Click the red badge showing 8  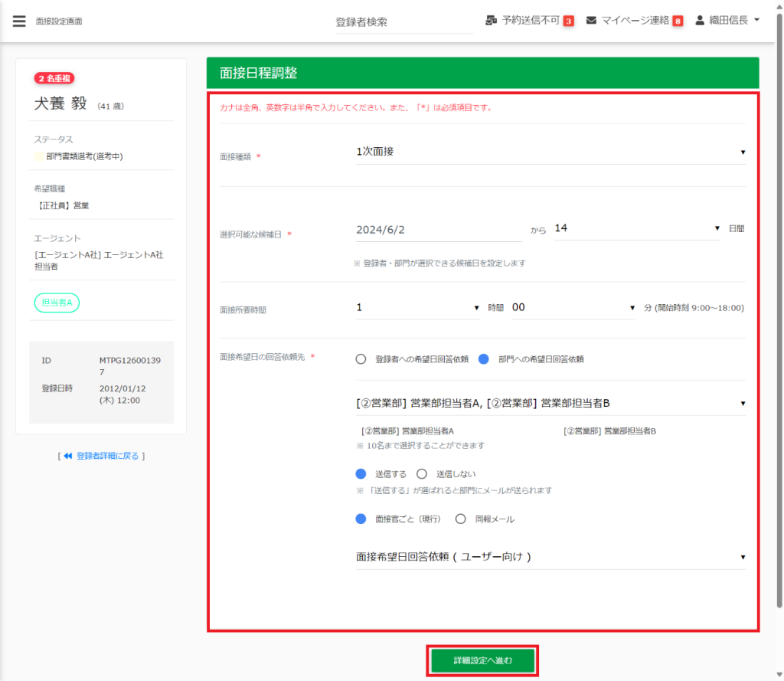pyautogui.click(x=678, y=21)
